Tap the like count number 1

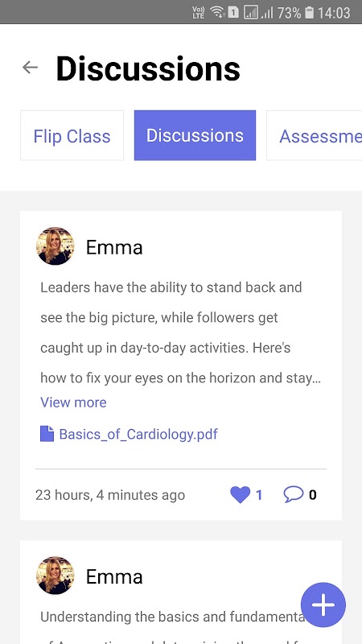pos(259,495)
